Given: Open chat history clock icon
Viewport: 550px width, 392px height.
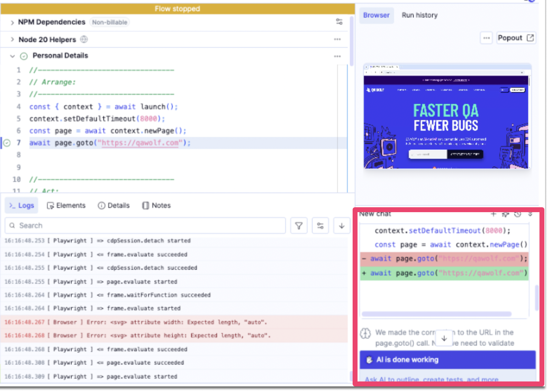Looking at the screenshot, I should coord(518,214).
